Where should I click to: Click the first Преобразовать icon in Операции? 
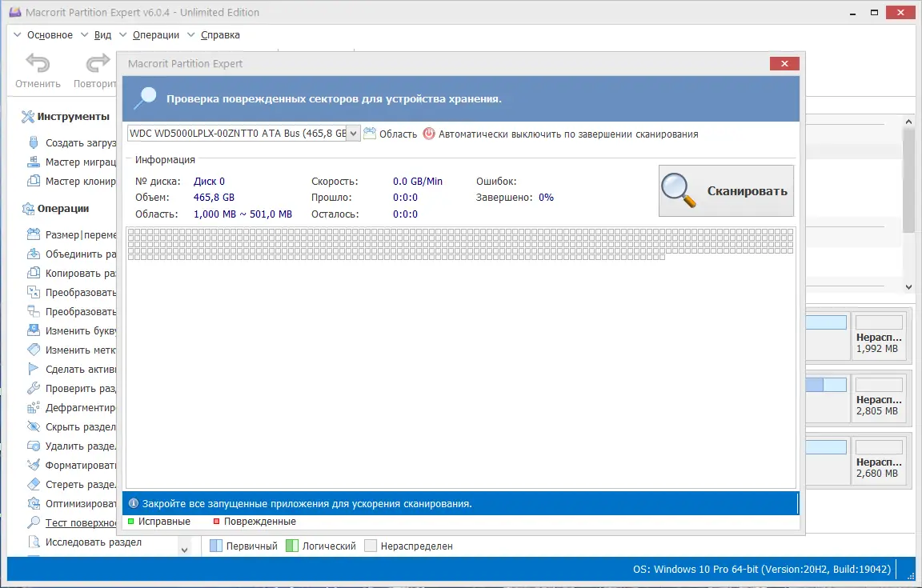point(34,292)
